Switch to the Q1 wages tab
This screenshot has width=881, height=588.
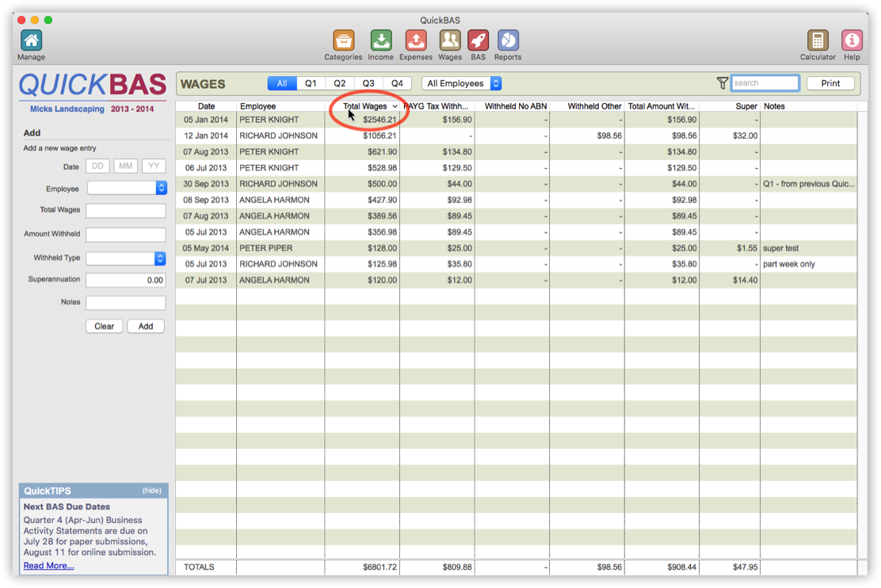pos(311,82)
